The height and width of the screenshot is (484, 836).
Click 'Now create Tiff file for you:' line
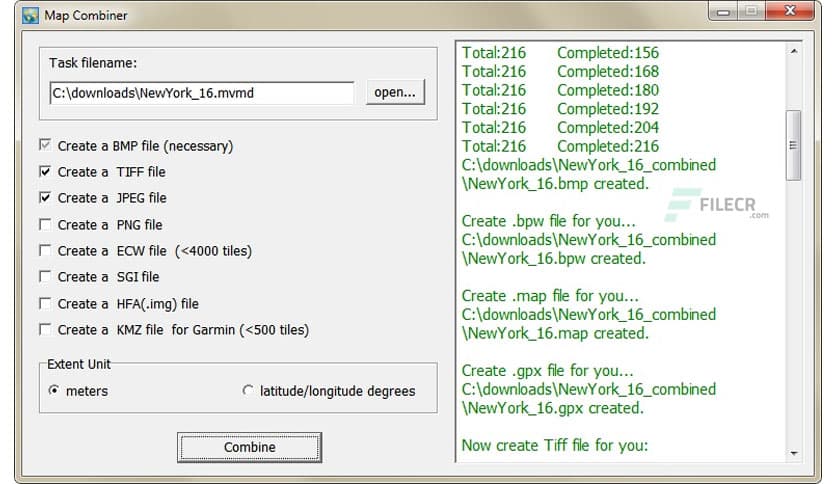coord(555,445)
